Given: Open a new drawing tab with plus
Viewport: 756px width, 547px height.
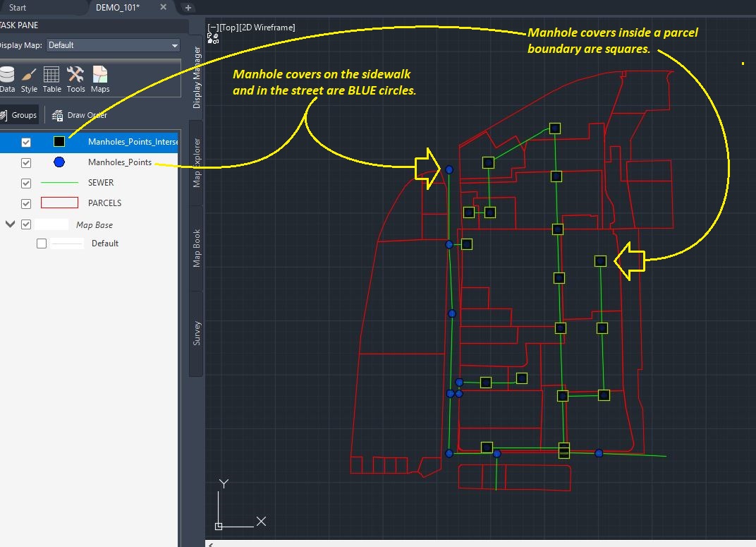Looking at the screenshot, I should [x=188, y=8].
